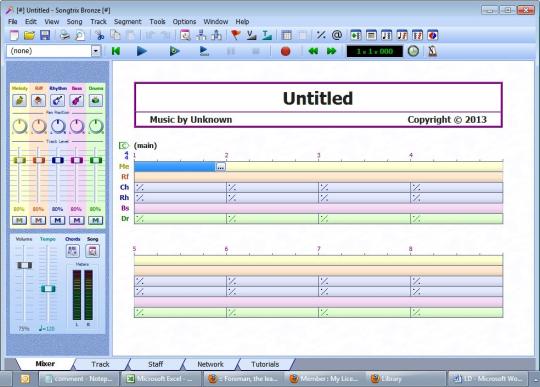Click the Copyright © 2013 text

447,119
